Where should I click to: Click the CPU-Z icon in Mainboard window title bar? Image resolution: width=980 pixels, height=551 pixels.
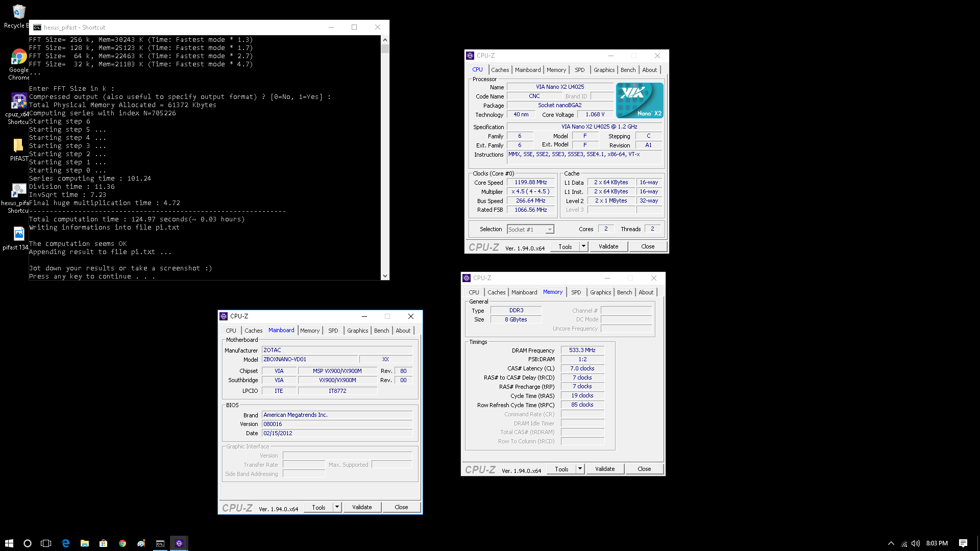tap(224, 316)
